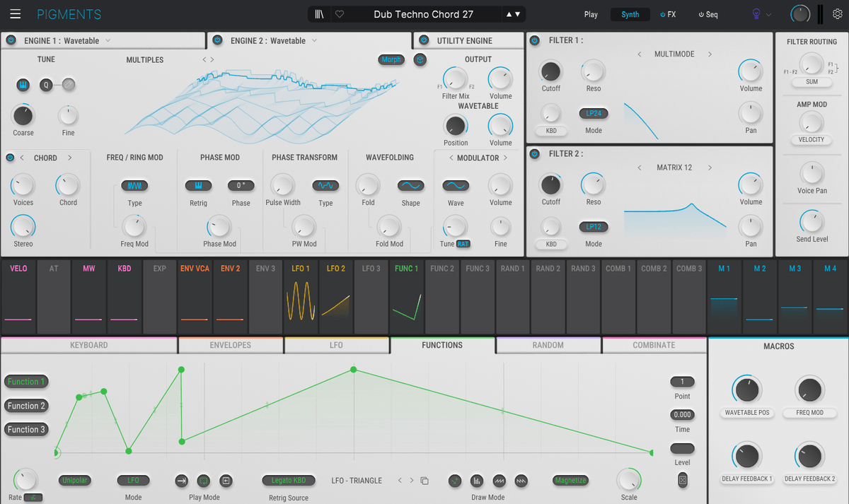This screenshot has width=849, height=504.
Task: Open the Unipolar polarity dropdown
Action: pos(74,481)
